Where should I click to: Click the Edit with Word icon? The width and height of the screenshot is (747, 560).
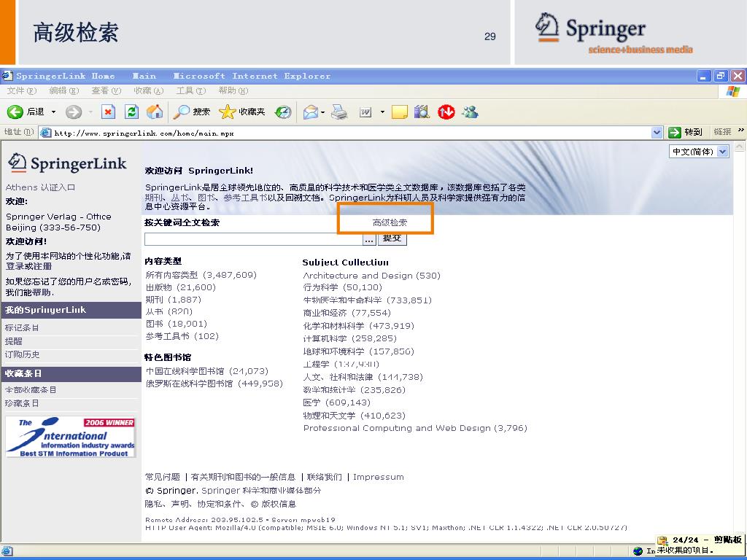[365, 112]
